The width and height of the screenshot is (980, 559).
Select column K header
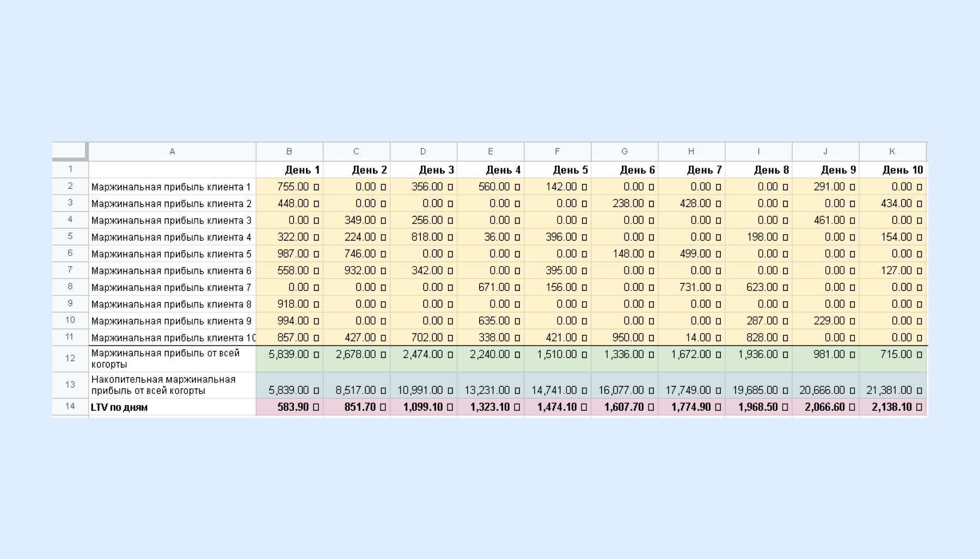[893, 151]
